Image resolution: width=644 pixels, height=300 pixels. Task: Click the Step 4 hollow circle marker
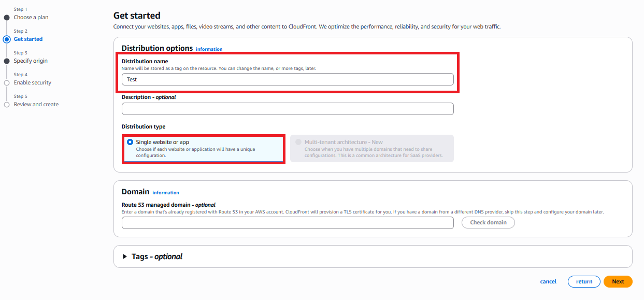click(x=7, y=82)
